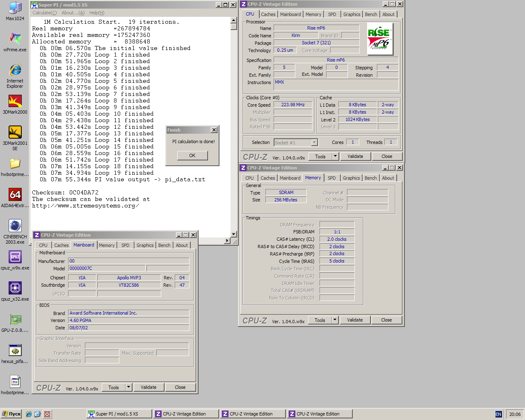Click Validate in Memory CPU-Z window
Screen dimensions: 525x420
pyautogui.click(x=355, y=320)
